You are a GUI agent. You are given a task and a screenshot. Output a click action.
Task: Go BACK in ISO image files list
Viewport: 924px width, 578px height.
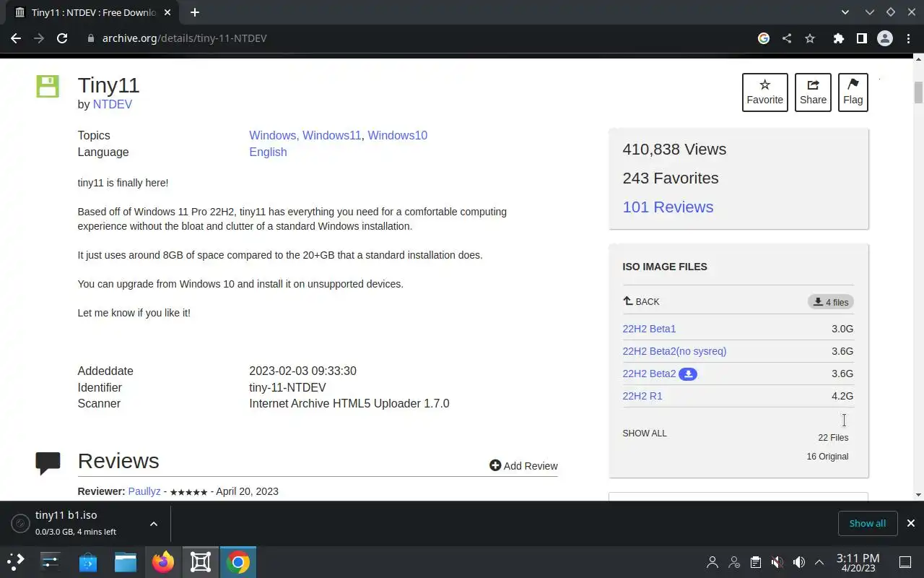click(x=641, y=302)
